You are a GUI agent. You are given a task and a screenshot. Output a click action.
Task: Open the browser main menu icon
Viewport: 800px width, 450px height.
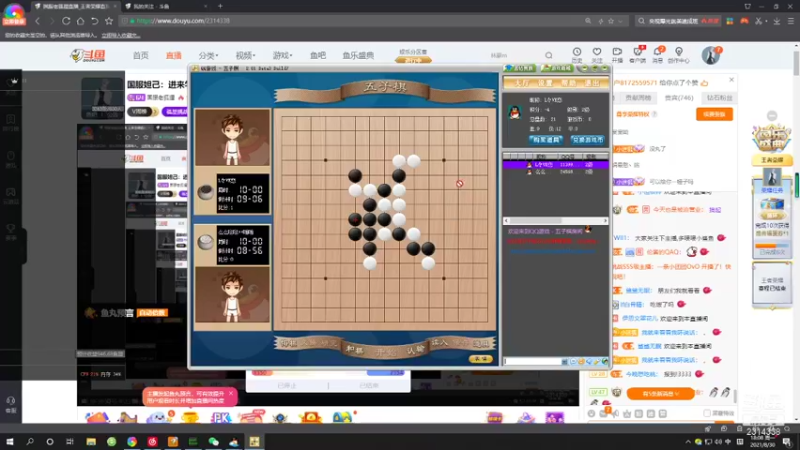pyautogui.click(x=791, y=21)
